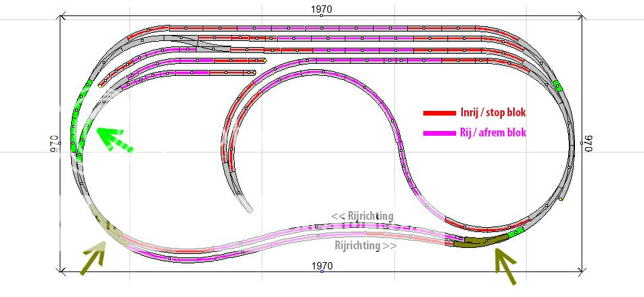Select the bottom 1970 width dimension label

pyautogui.click(x=321, y=266)
